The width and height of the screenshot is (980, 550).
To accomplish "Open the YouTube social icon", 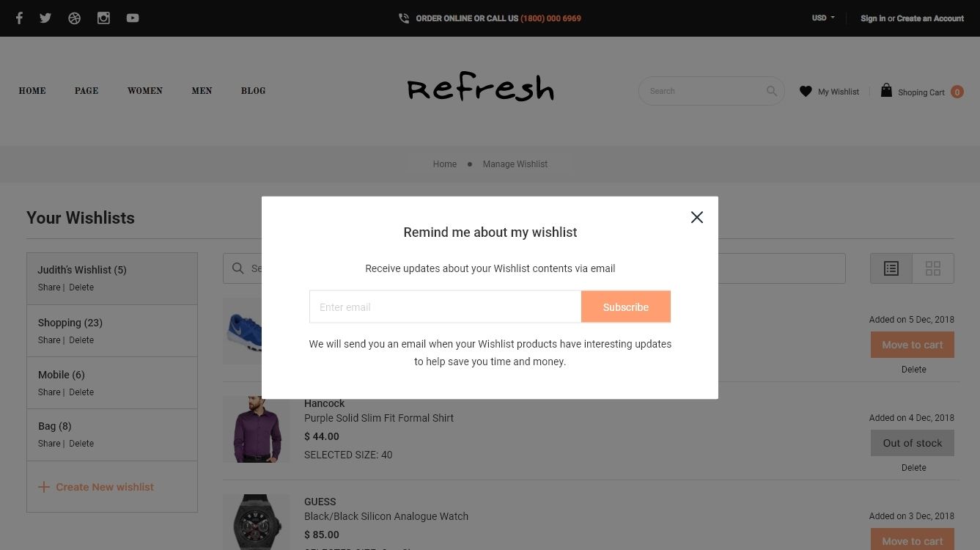I will pos(133,18).
